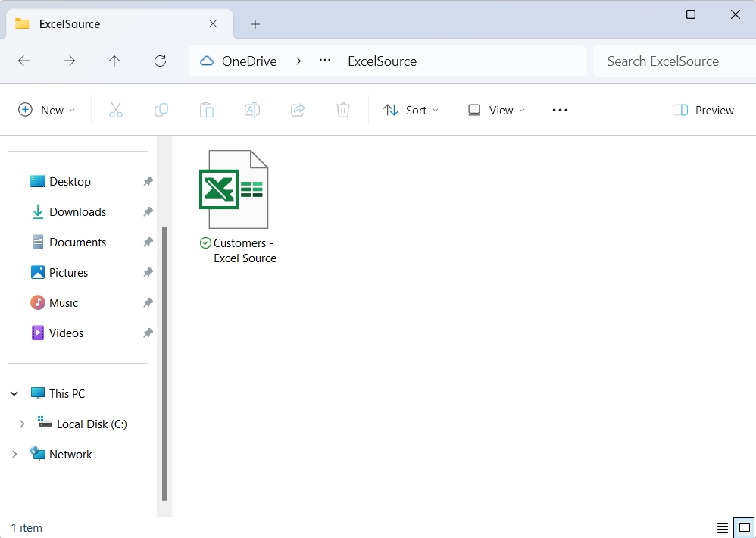Click the Delete trash can icon
Viewport: 756px width, 538px height.
pyautogui.click(x=343, y=111)
